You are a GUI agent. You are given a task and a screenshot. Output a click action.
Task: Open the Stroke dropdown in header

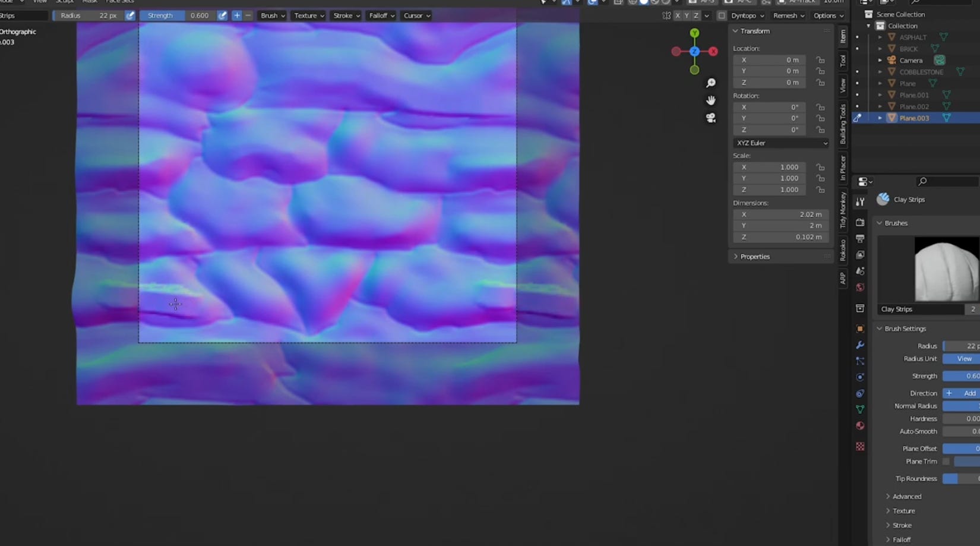(x=346, y=15)
